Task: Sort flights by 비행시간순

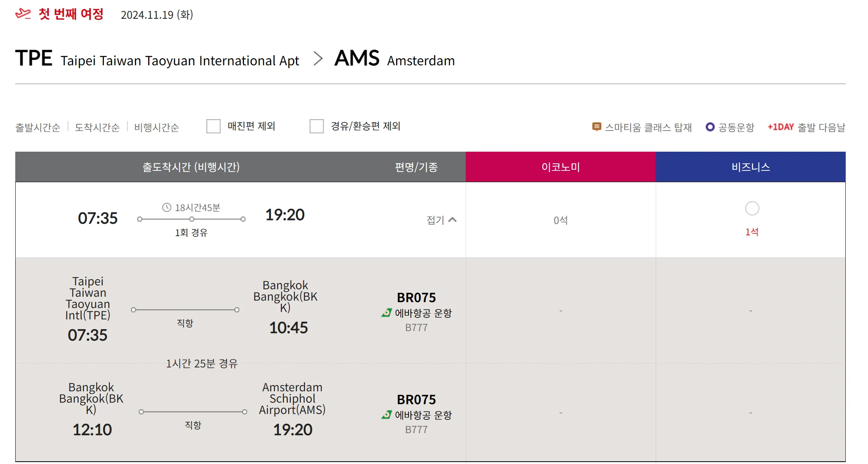Action: coord(156,127)
